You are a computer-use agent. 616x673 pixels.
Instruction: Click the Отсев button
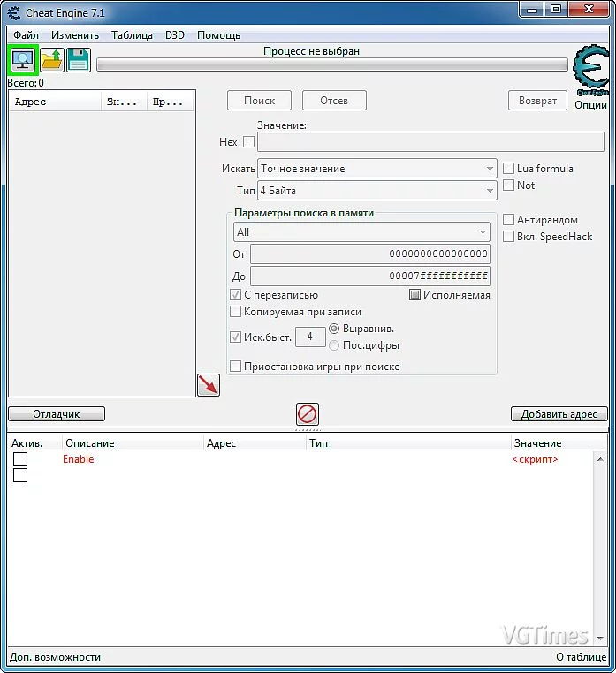(334, 101)
